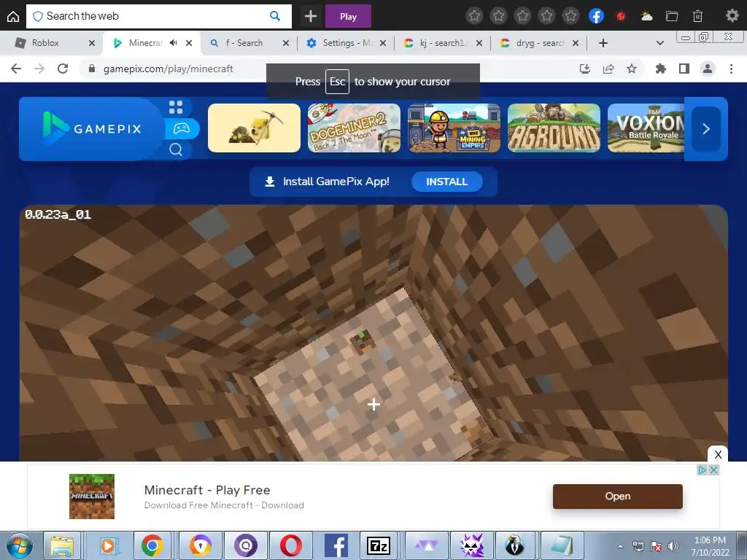Click the GamePix logo
Screen dimensions: 747x560
click(92, 128)
